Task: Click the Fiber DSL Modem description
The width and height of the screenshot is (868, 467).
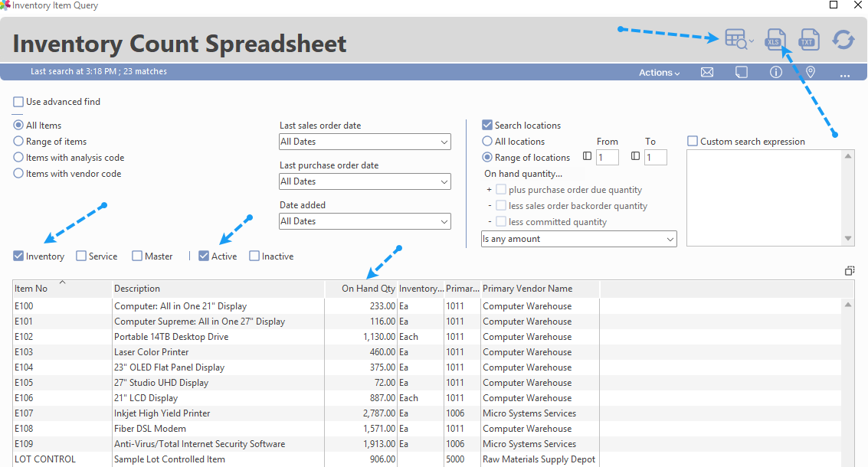Action: (x=150, y=429)
